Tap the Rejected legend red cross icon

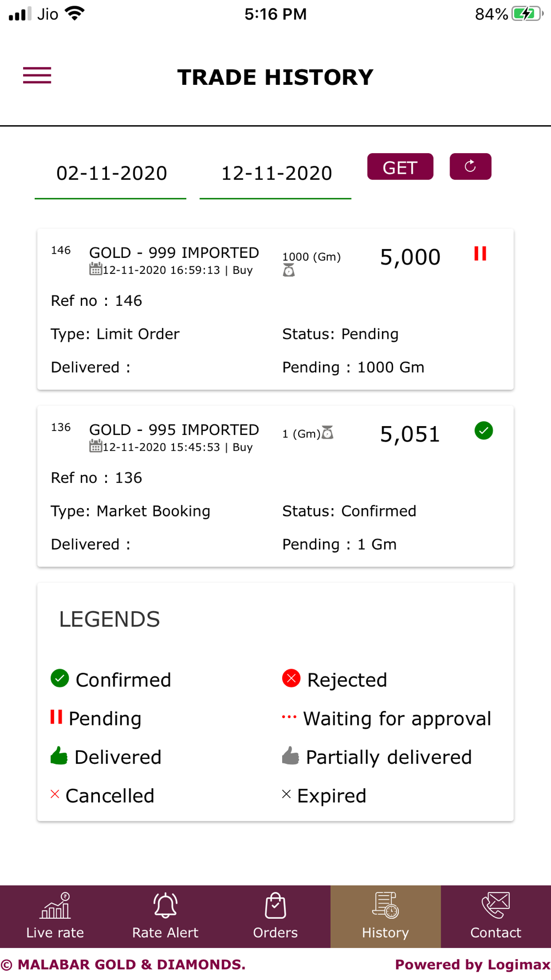(291, 678)
